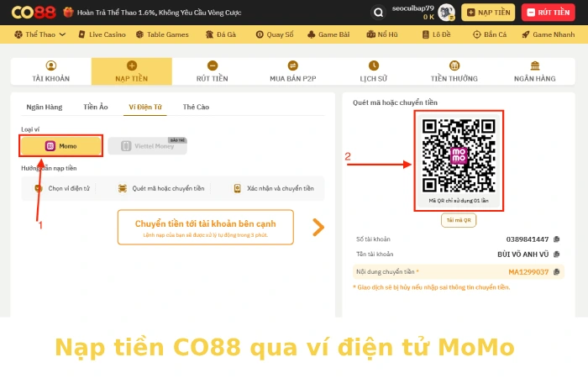This screenshot has height=378, width=588.
Task: Select the Ví Điện Tử tab
Action: tap(145, 107)
